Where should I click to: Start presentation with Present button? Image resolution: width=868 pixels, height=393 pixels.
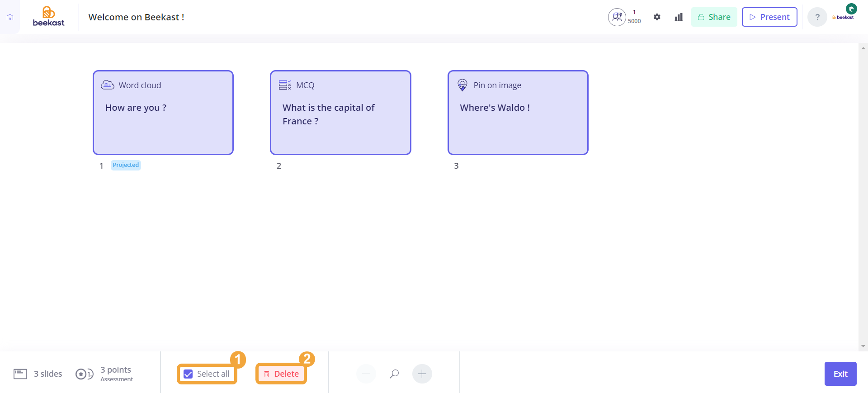coord(769,17)
